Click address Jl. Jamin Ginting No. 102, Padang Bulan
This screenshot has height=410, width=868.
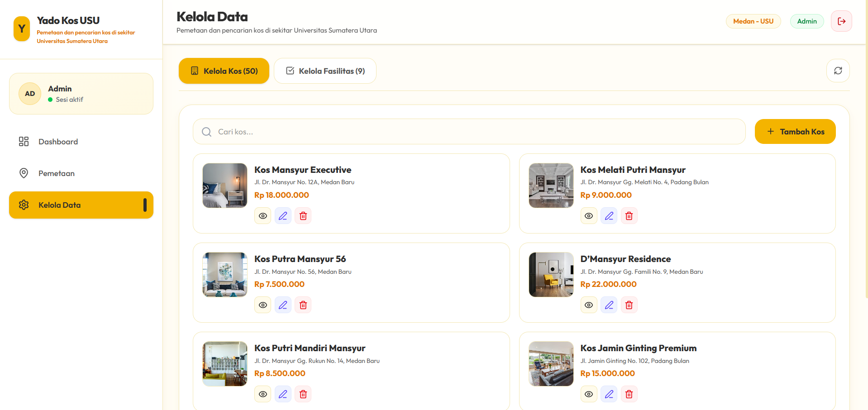634,361
